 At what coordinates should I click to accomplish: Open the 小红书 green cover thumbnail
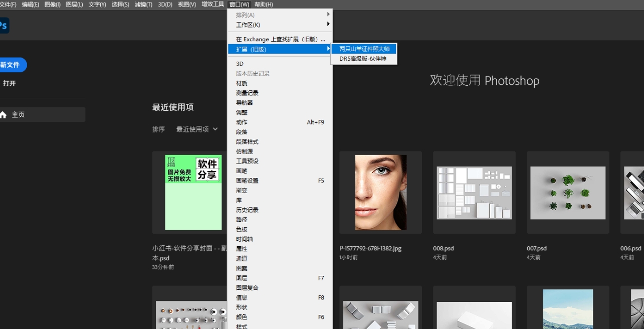(x=193, y=193)
